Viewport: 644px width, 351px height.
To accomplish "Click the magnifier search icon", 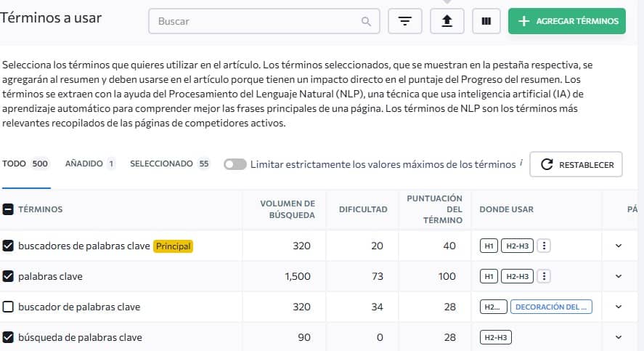I will pos(367,22).
